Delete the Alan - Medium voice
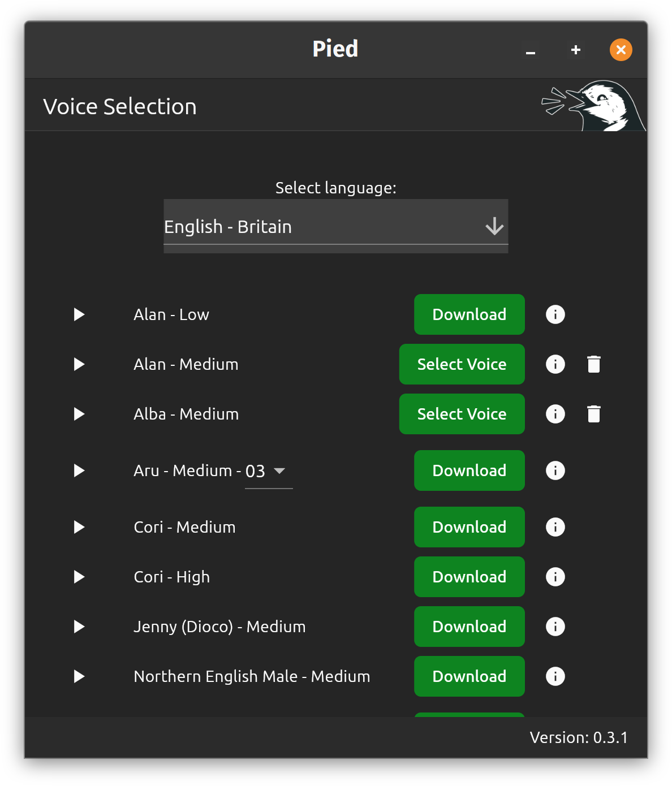 593,364
